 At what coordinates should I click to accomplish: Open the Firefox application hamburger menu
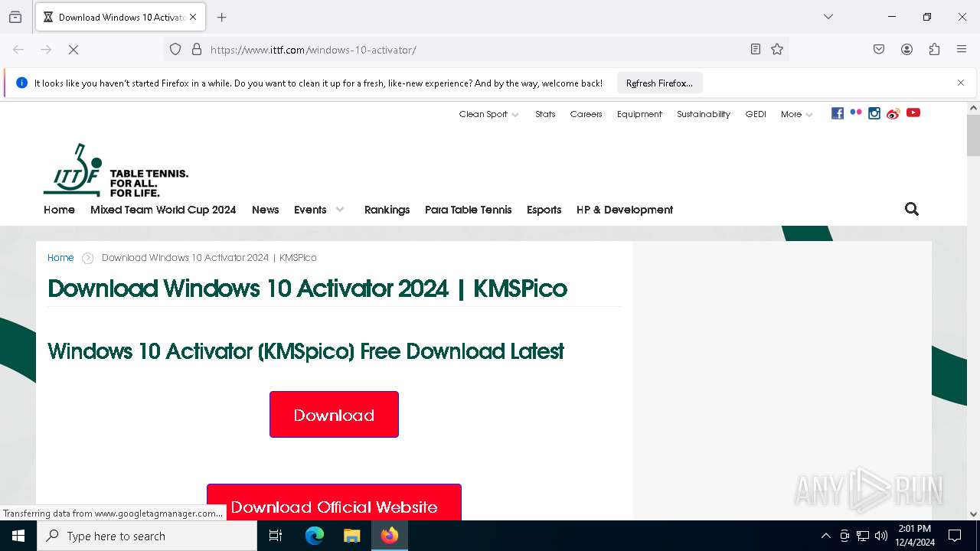point(962,49)
